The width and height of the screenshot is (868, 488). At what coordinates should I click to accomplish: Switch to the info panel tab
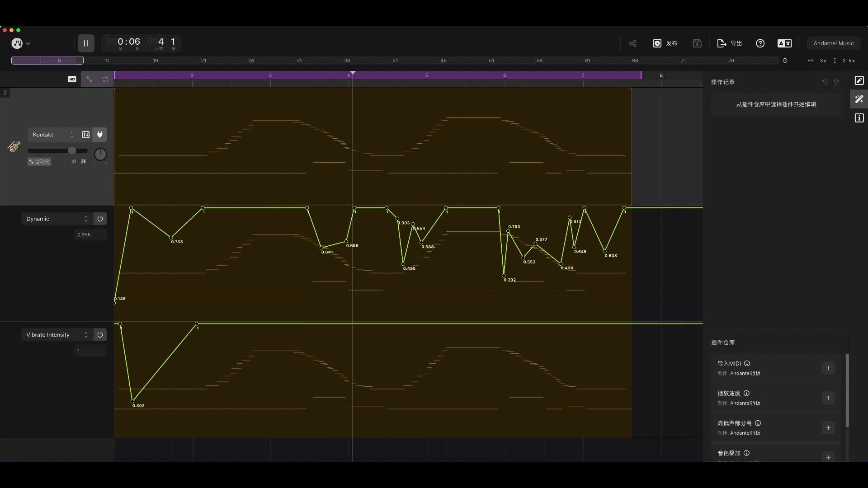pos(859,118)
